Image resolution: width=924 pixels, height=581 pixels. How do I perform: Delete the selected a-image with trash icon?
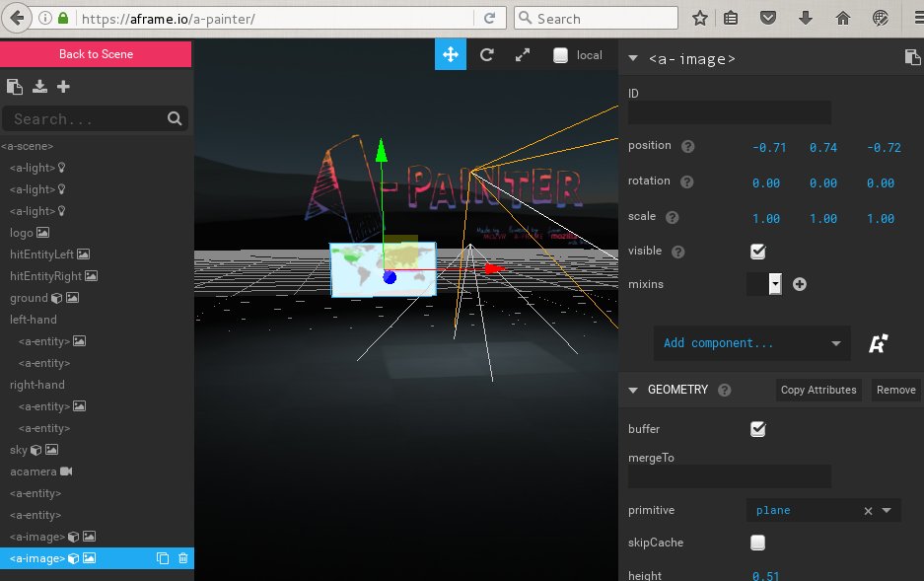[183, 558]
